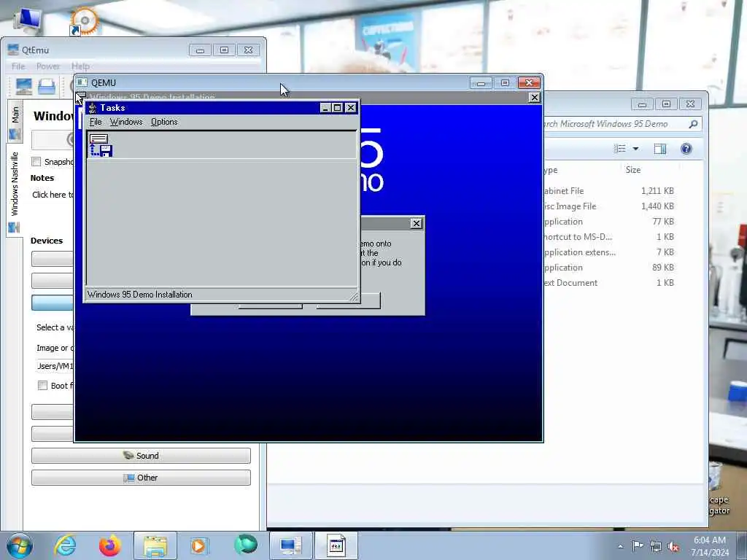
Task: Select the Application row sized 89 KB
Action: (609, 268)
